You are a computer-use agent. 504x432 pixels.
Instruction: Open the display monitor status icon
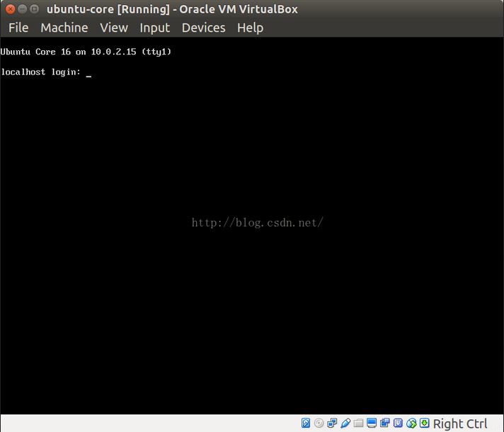372,424
